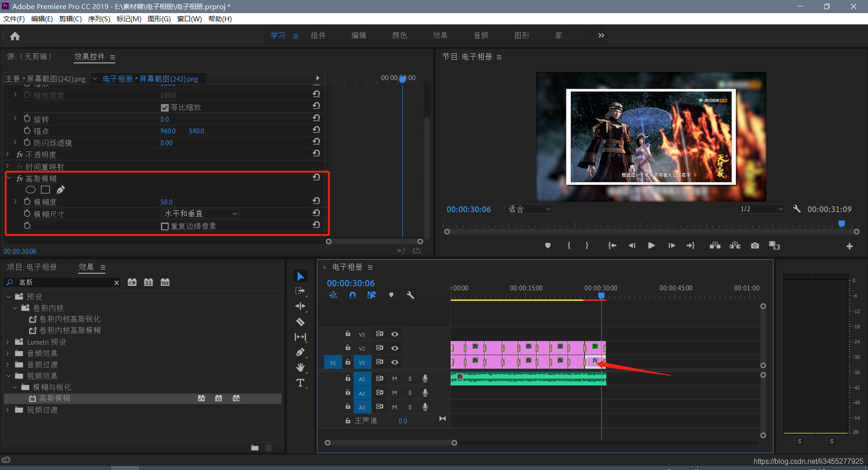
Task: Expand 不透明度 effect
Action: click(x=8, y=154)
